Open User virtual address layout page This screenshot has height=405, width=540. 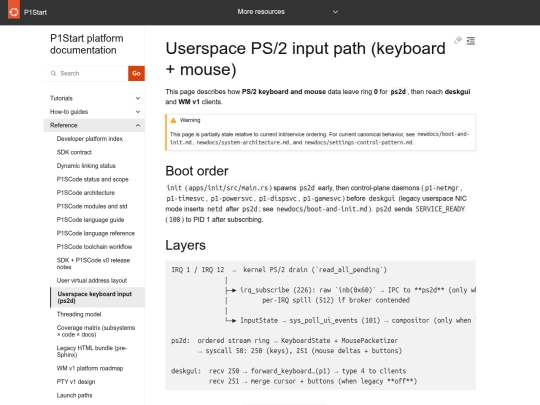coord(92,280)
